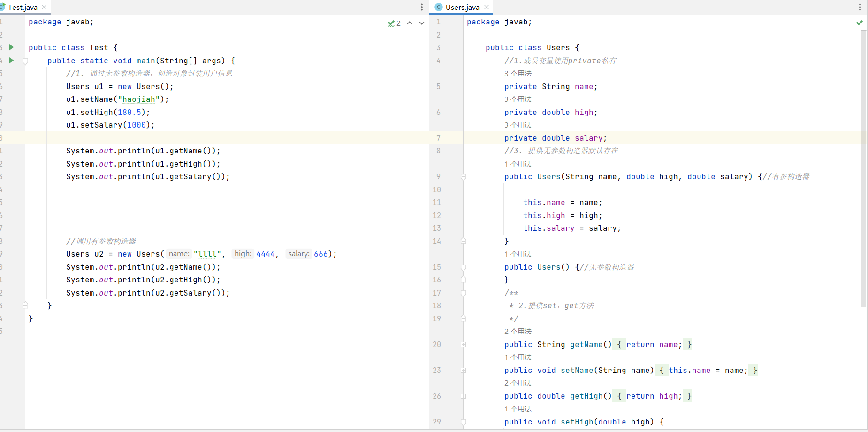
Task: Show usages hint above no-arg Users() constructor
Action: [518, 254]
